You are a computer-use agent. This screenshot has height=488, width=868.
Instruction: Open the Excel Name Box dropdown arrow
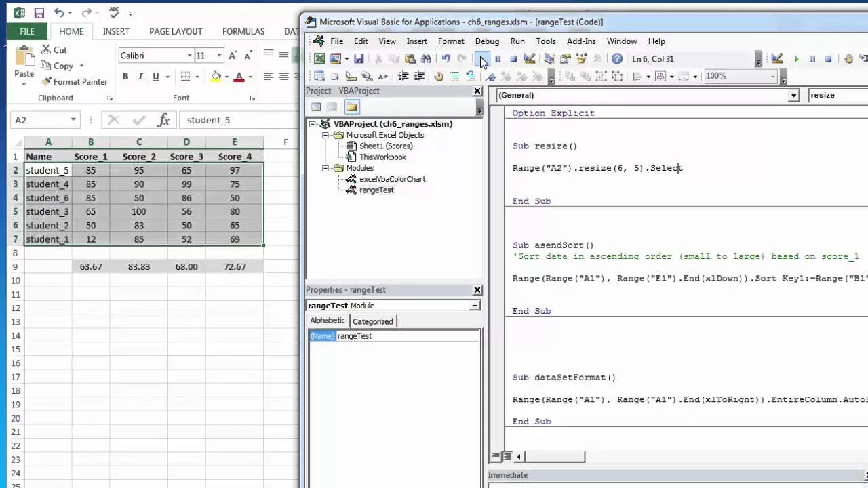click(x=73, y=120)
